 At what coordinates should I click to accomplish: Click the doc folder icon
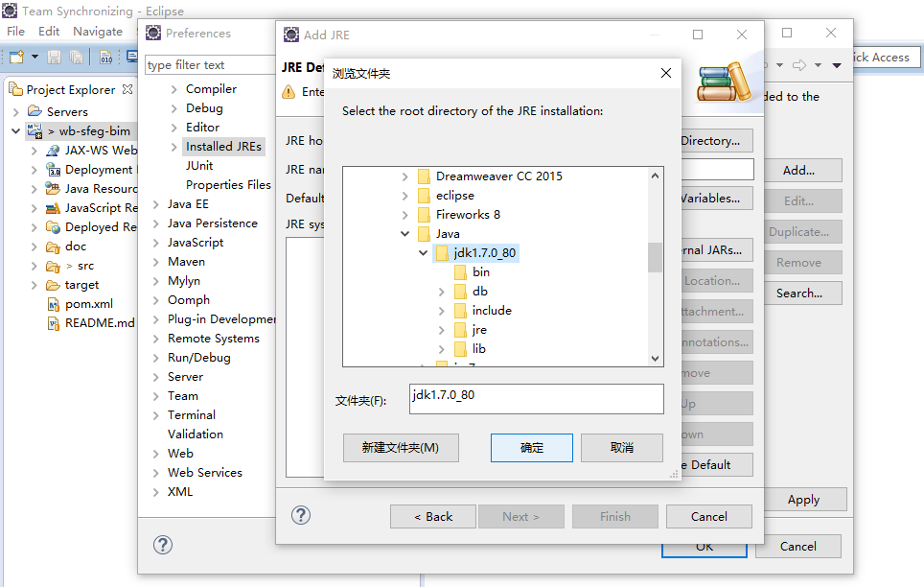(x=53, y=247)
